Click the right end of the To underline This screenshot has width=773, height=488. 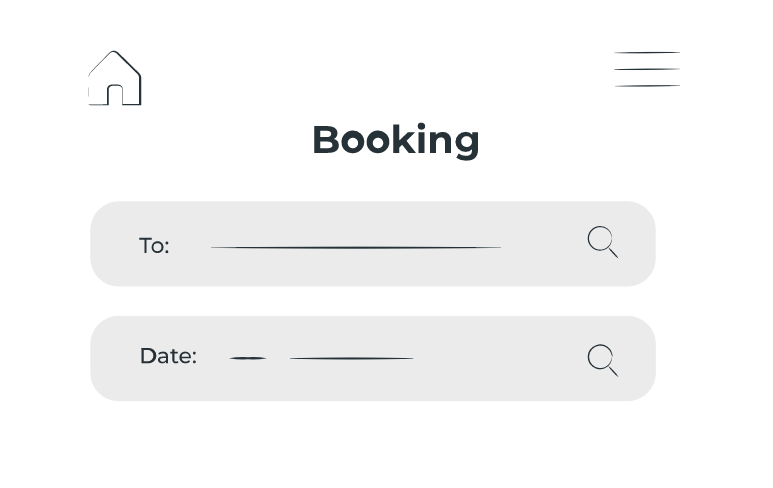497,247
